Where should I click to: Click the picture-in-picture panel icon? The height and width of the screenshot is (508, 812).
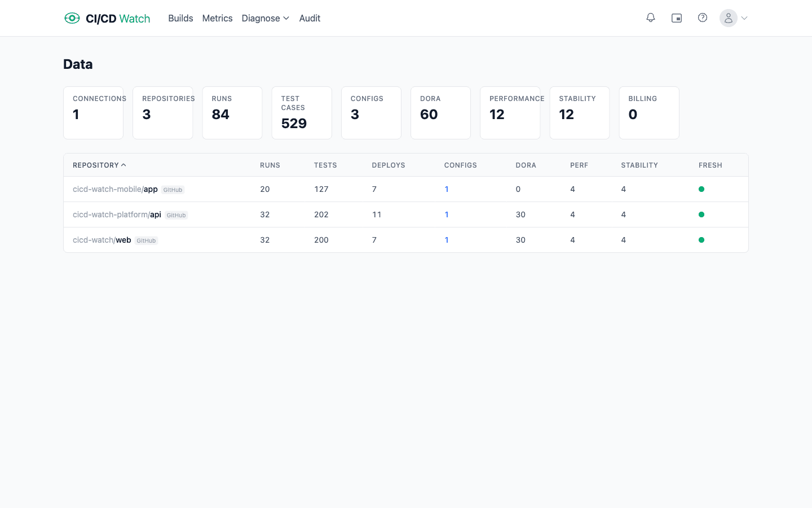tap(677, 18)
